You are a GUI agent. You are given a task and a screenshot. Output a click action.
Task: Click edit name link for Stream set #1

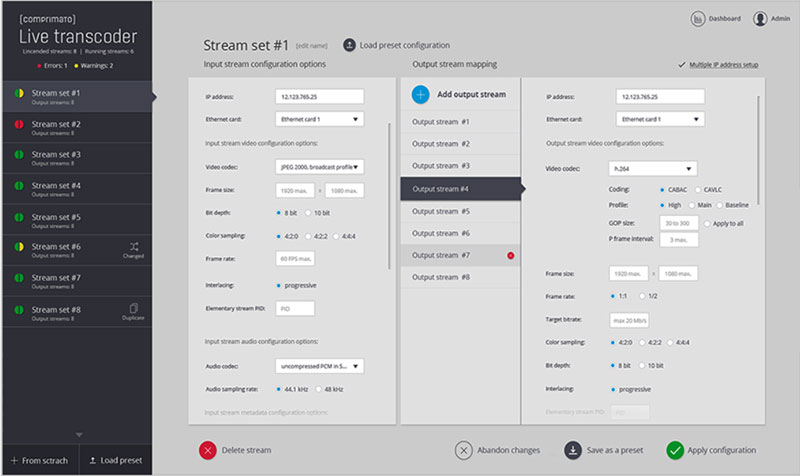pyautogui.click(x=312, y=46)
